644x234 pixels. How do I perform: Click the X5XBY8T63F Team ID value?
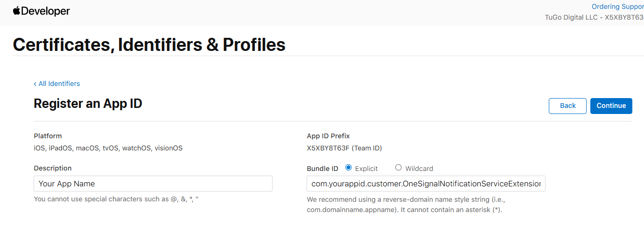pos(344,148)
